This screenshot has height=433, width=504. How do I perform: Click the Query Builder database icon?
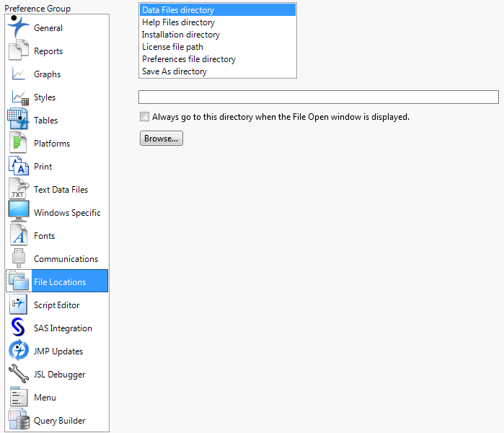[19, 419]
